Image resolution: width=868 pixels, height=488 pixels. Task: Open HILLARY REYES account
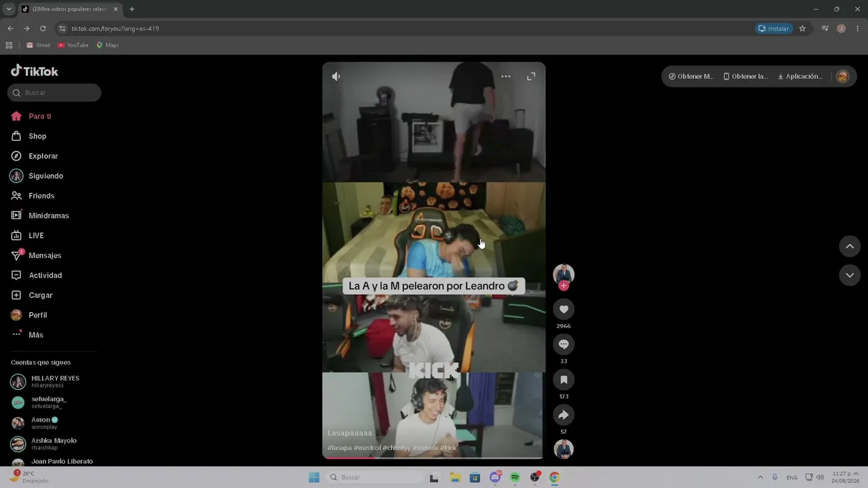point(54,382)
